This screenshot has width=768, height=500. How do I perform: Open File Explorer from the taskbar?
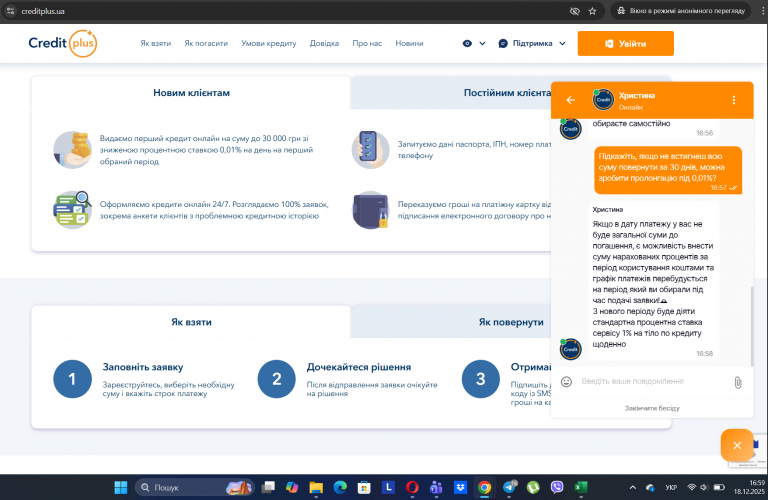click(316, 487)
